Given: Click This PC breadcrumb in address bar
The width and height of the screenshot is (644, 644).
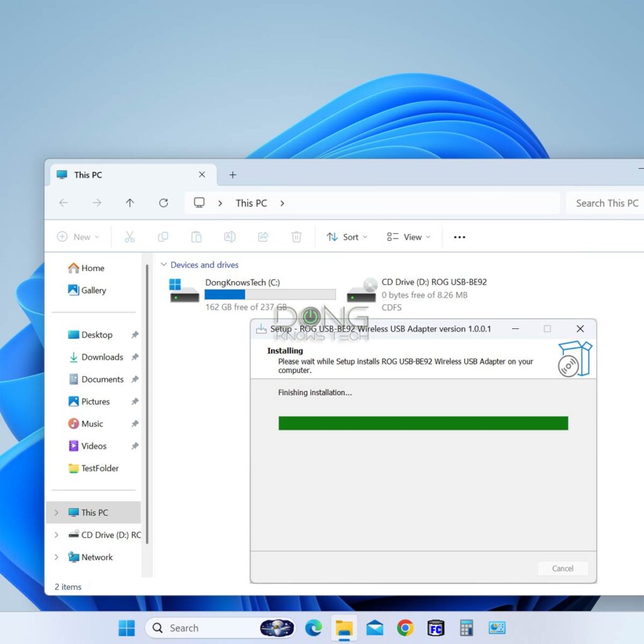Looking at the screenshot, I should point(252,203).
